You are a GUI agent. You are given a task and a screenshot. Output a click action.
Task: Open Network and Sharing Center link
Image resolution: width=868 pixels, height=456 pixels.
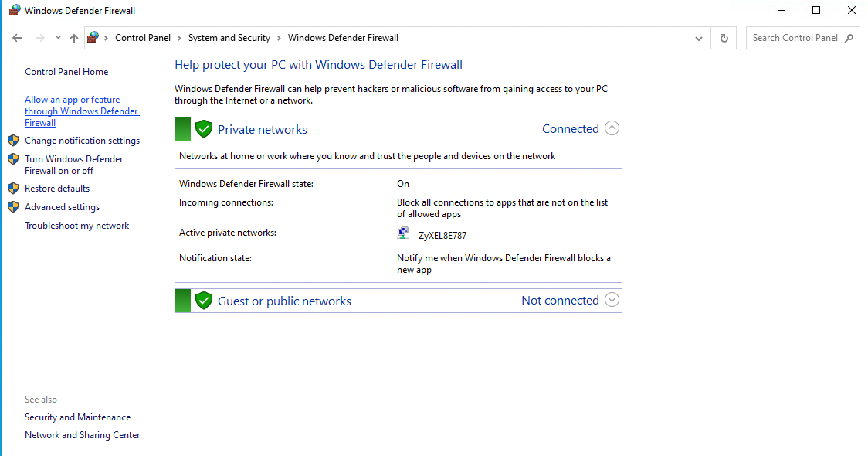click(82, 435)
